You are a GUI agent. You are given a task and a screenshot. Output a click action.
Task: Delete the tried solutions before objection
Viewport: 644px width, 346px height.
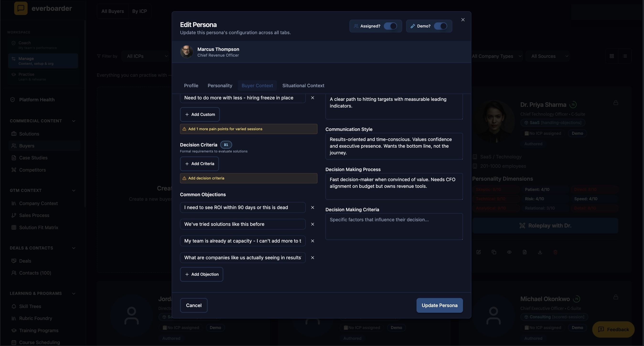click(x=312, y=224)
